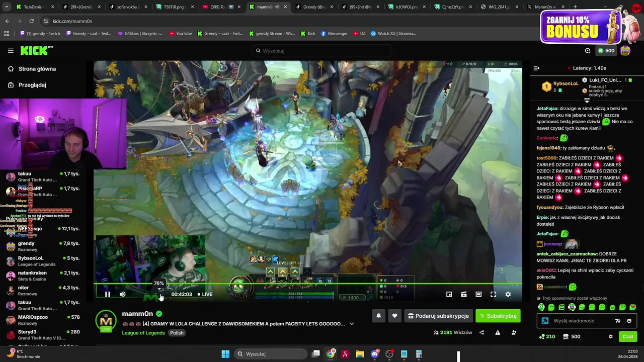This screenshot has width=644, height=362.
Task: Open the browser tab search dropdown arrow
Action: pyautogui.click(x=7, y=7)
